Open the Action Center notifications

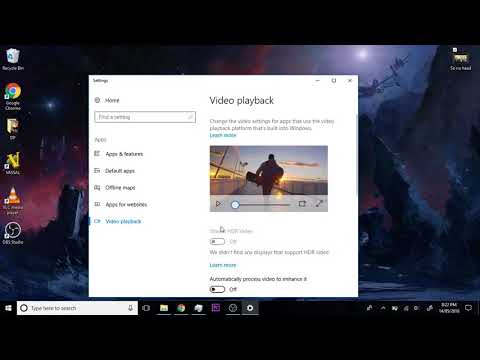(469, 308)
